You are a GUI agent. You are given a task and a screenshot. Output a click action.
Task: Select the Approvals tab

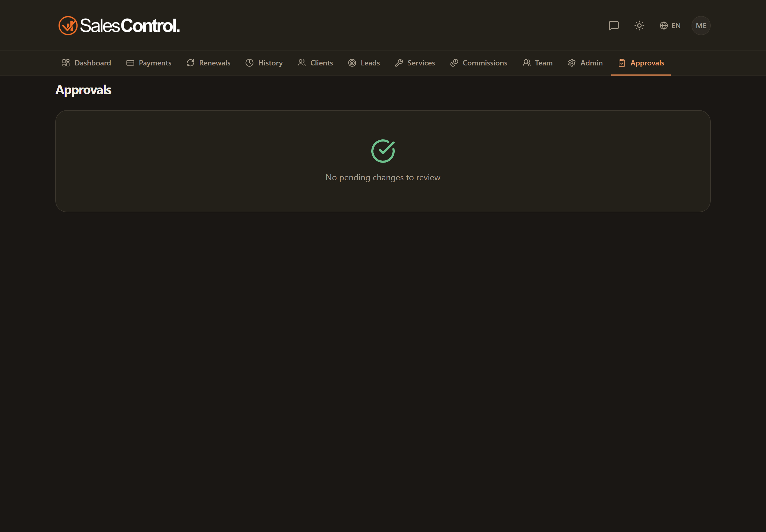(641, 63)
